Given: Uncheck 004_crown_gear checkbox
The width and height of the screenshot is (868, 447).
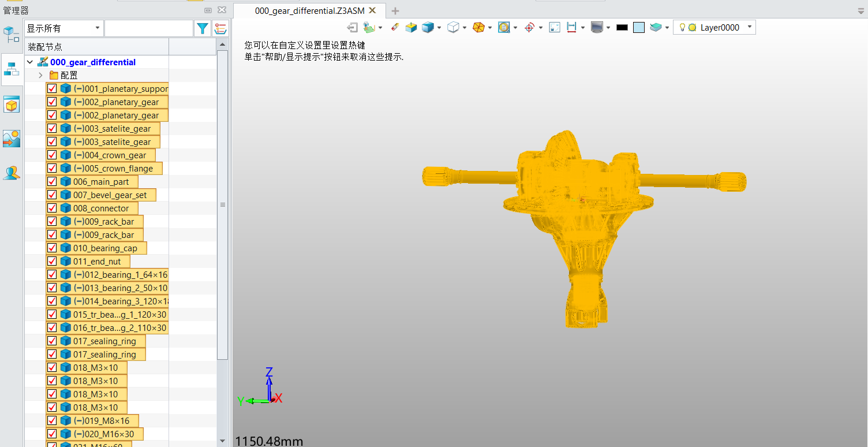Looking at the screenshot, I should pyautogui.click(x=52, y=155).
